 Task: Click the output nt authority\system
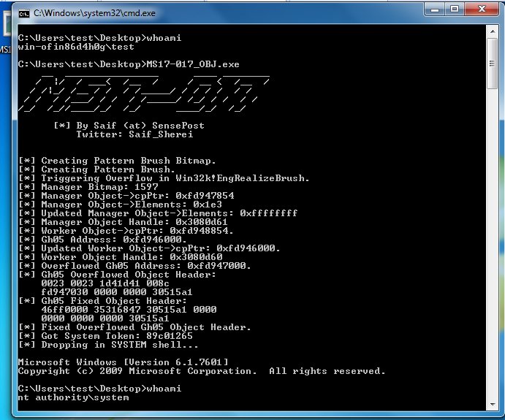point(73,398)
